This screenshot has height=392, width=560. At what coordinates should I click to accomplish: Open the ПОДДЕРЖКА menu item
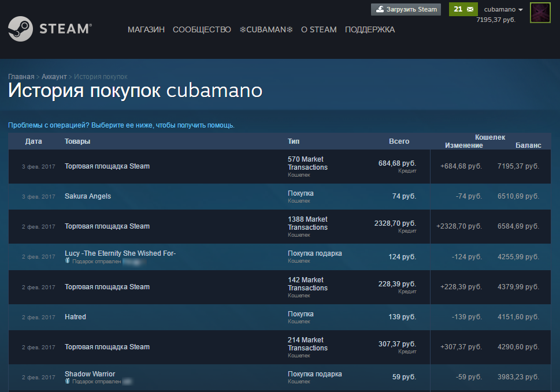coord(370,29)
